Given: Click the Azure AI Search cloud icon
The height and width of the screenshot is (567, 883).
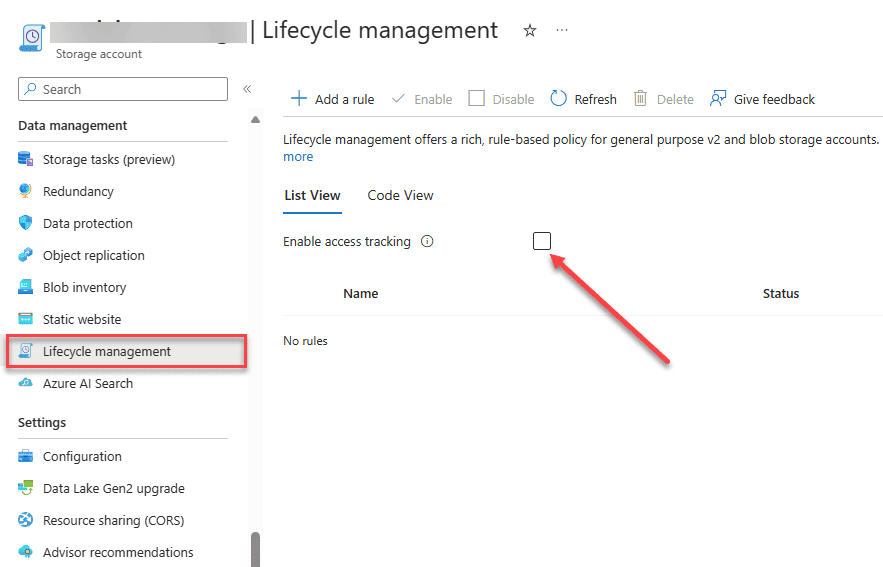Looking at the screenshot, I should (25, 383).
